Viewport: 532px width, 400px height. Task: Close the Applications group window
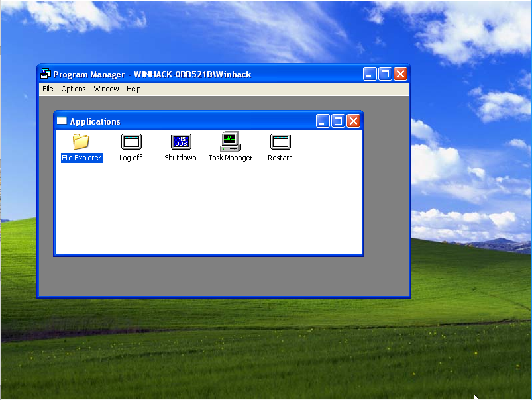[x=353, y=121]
